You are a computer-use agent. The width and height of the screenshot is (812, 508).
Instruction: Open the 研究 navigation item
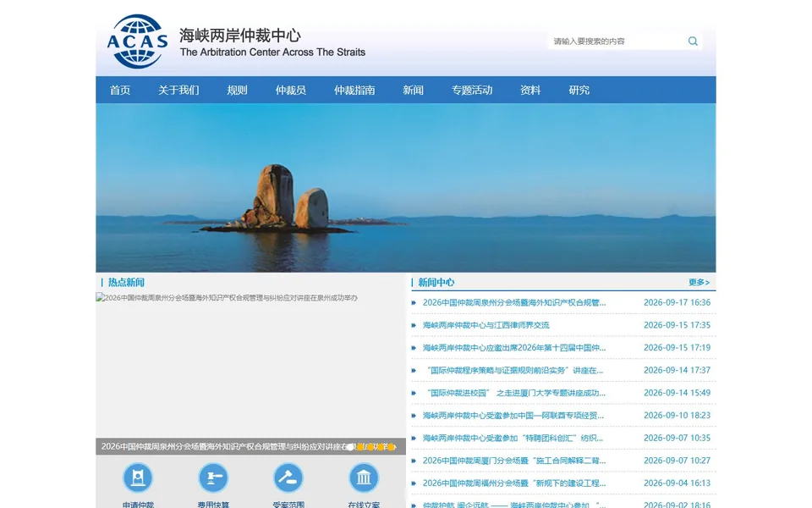[x=579, y=91]
